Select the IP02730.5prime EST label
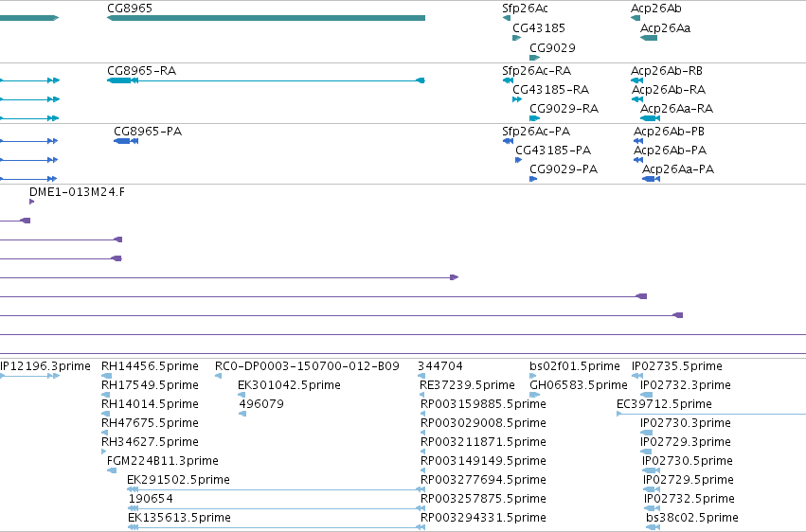806x532 pixels. pyautogui.click(x=688, y=461)
